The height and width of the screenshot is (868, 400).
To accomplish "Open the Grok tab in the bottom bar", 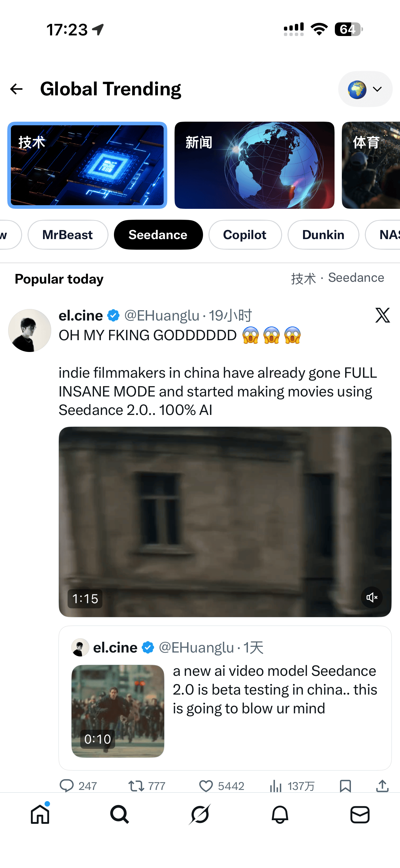I will pos(200,814).
